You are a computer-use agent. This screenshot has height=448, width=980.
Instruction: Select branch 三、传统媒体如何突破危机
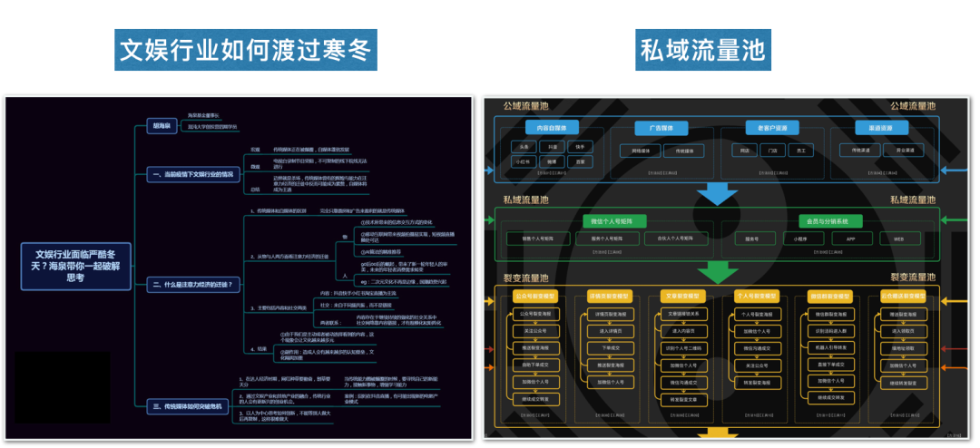[192, 406]
